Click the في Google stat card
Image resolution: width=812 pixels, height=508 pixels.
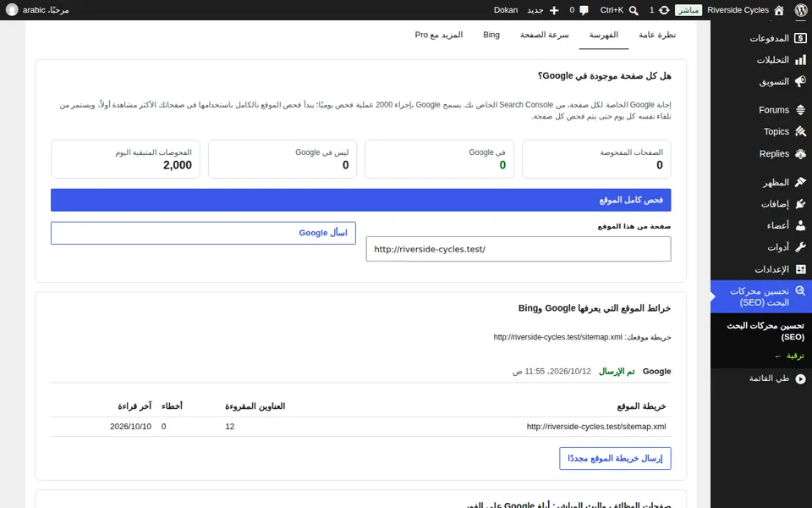[x=439, y=159]
